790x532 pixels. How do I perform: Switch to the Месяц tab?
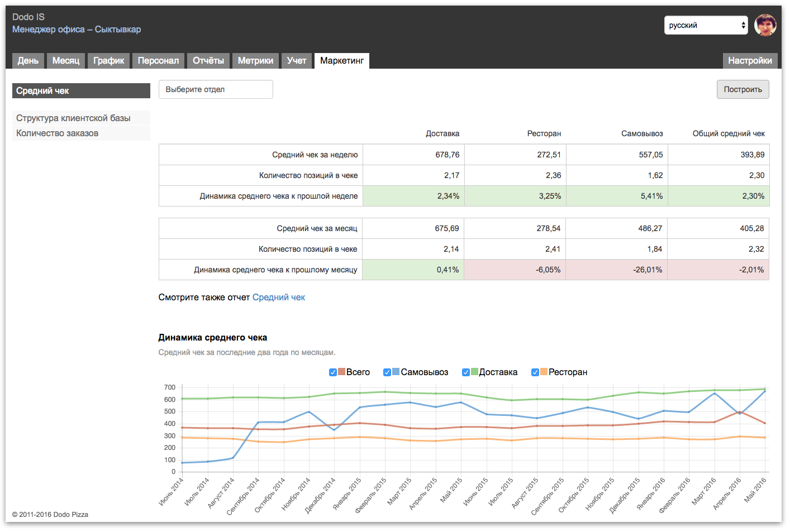coord(66,60)
